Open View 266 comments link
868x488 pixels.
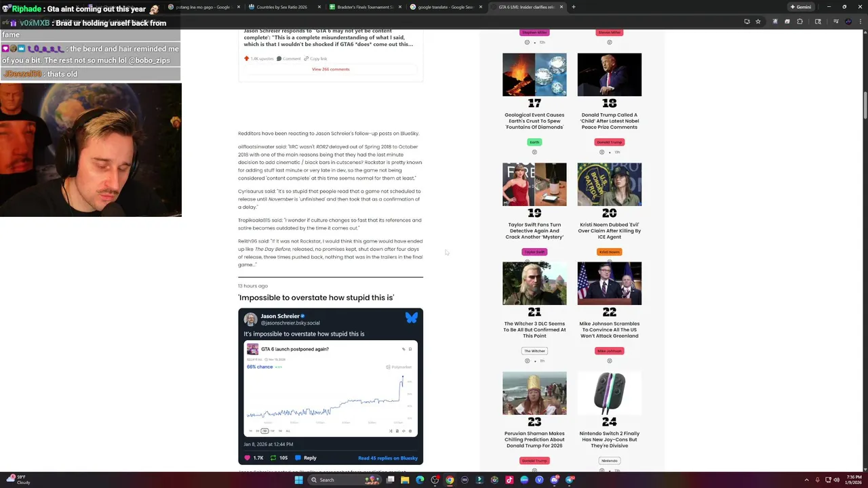tap(330, 69)
